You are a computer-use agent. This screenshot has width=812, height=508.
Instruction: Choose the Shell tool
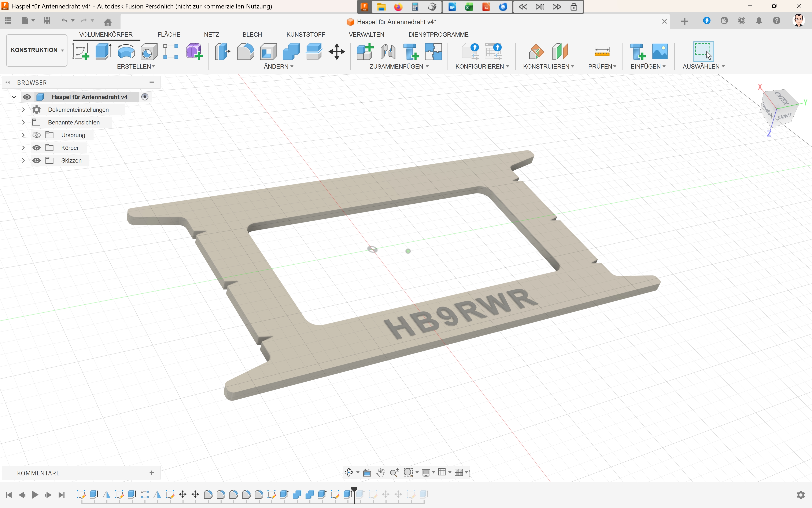pos(268,51)
